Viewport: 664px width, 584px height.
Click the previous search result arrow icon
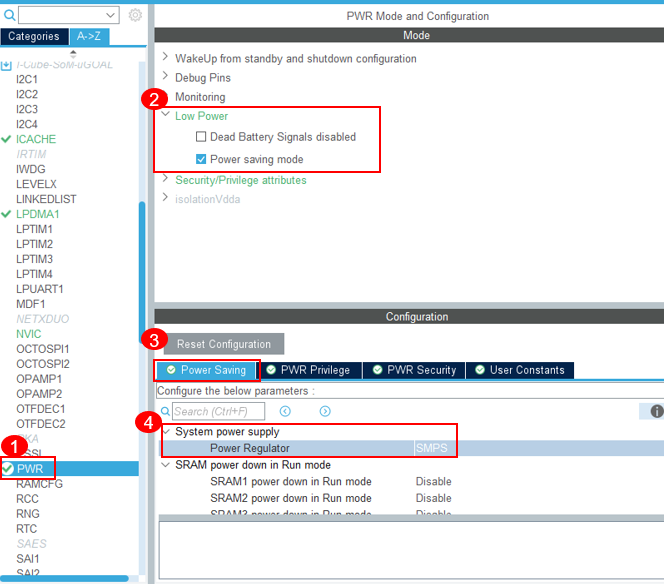285,411
